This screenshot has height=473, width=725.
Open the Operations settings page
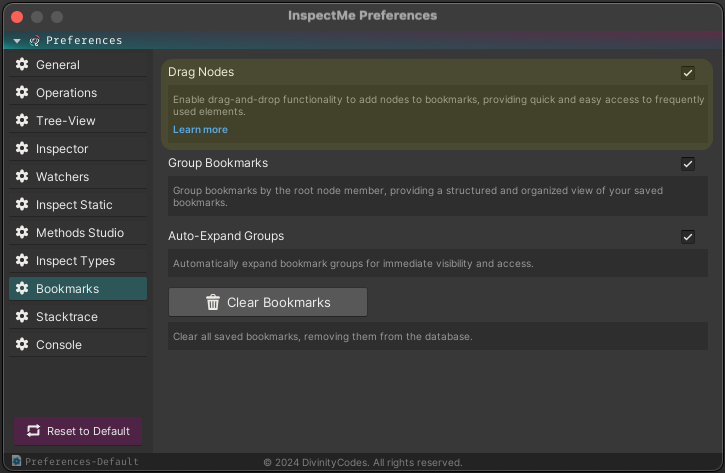click(78, 92)
